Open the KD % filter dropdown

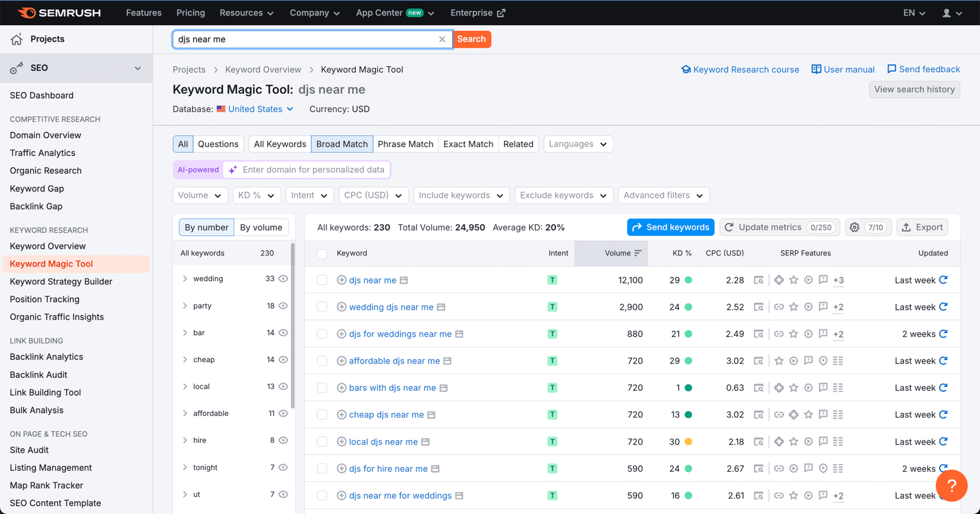pyautogui.click(x=257, y=195)
